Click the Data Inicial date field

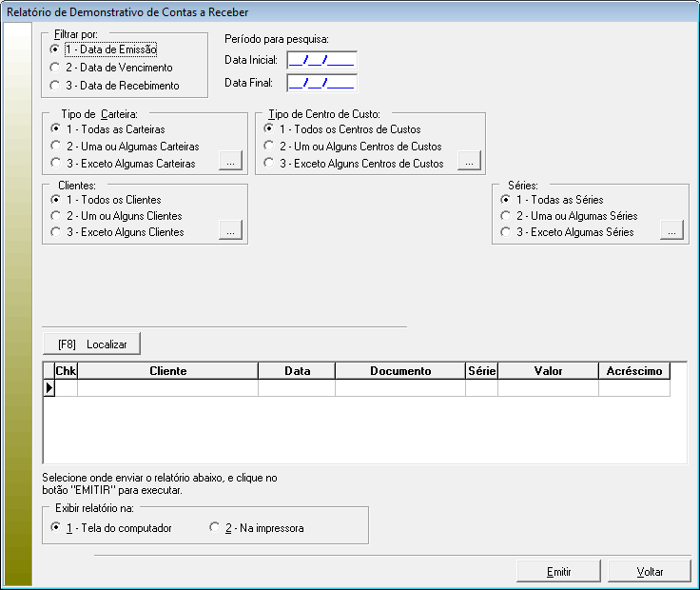pyautogui.click(x=321, y=61)
